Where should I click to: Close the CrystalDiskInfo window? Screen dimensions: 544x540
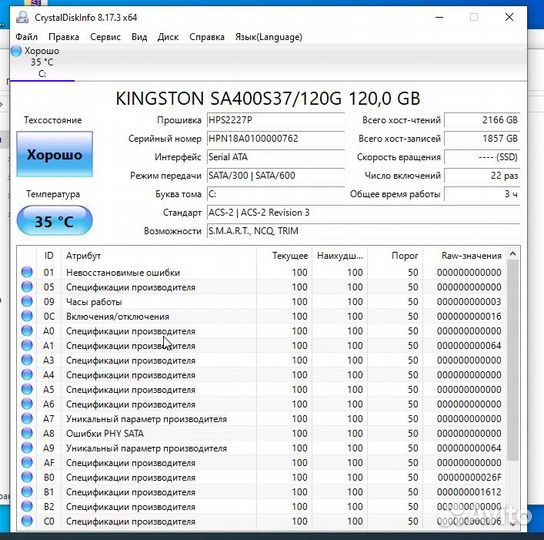(x=509, y=17)
